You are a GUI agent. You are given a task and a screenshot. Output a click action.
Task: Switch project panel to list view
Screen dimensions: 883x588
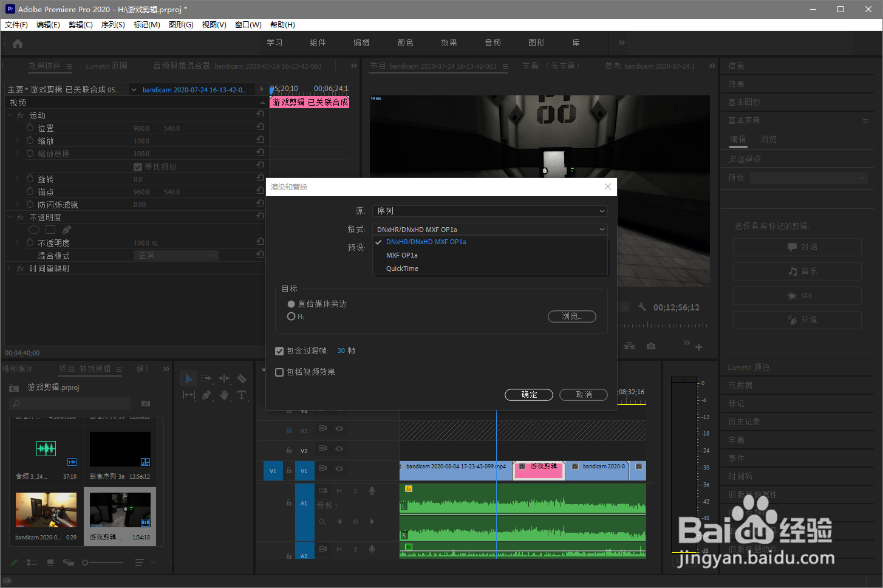click(32, 562)
